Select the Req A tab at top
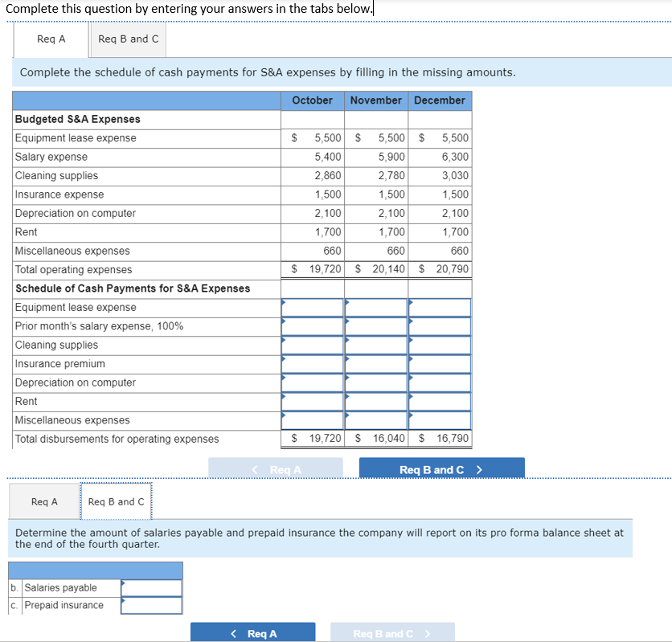The height and width of the screenshot is (642, 672). click(x=50, y=39)
